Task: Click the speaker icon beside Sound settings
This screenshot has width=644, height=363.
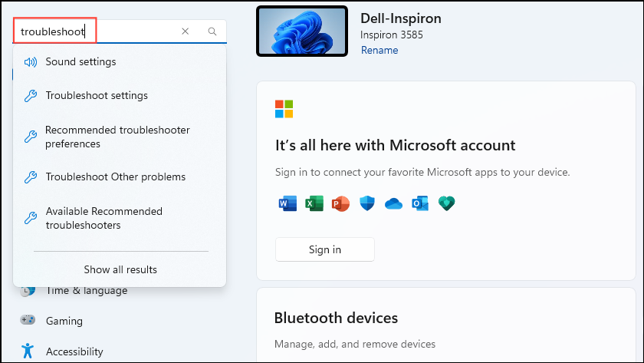Action: point(31,62)
